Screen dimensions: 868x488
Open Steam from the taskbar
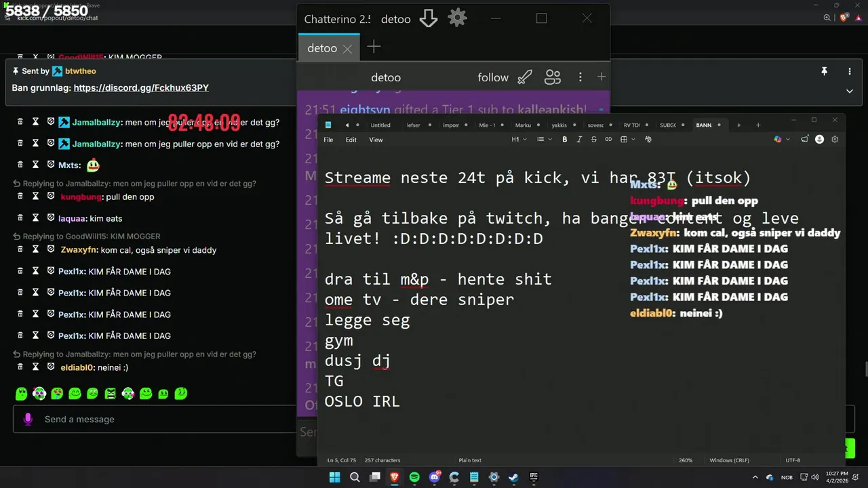point(514,477)
